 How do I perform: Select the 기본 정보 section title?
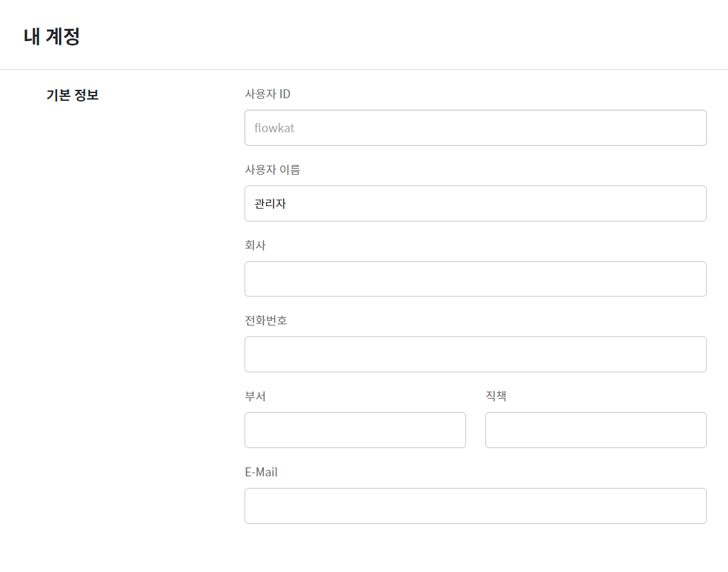(73, 96)
